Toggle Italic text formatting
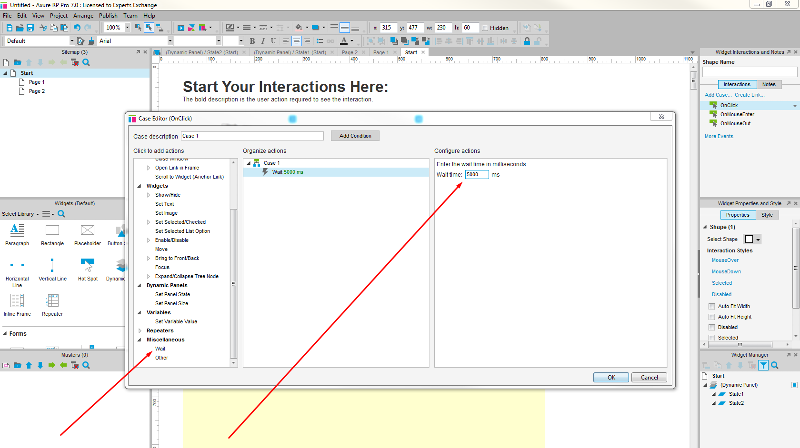The width and height of the screenshot is (800, 448). pos(263,41)
